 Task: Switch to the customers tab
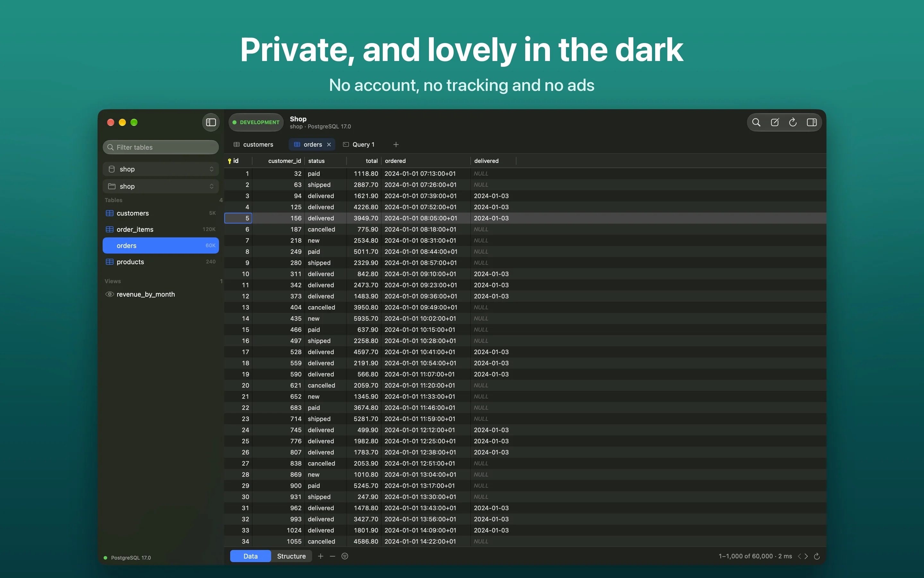coord(253,144)
